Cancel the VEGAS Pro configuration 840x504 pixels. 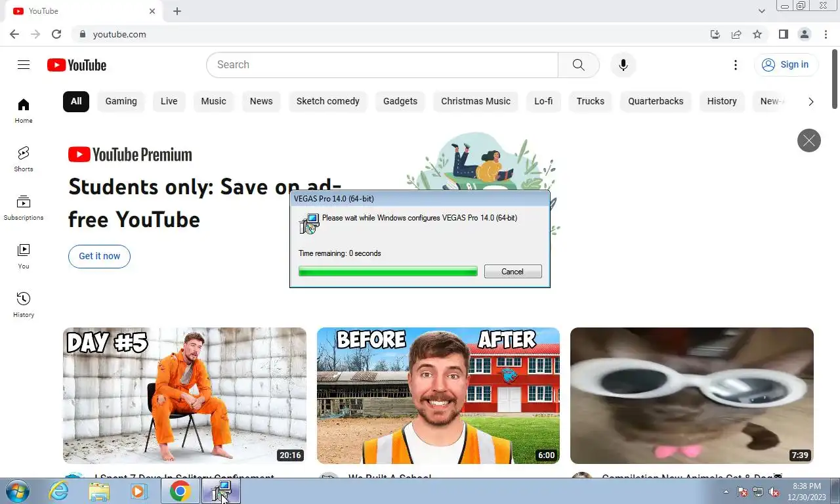click(513, 272)
